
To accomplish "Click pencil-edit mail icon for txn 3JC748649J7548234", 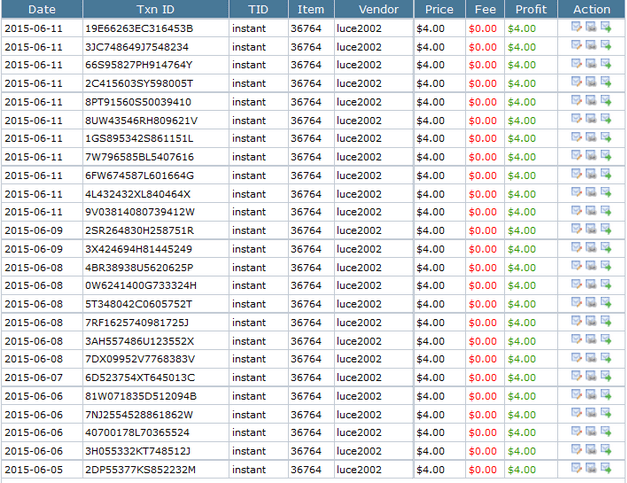I will 576,45.
